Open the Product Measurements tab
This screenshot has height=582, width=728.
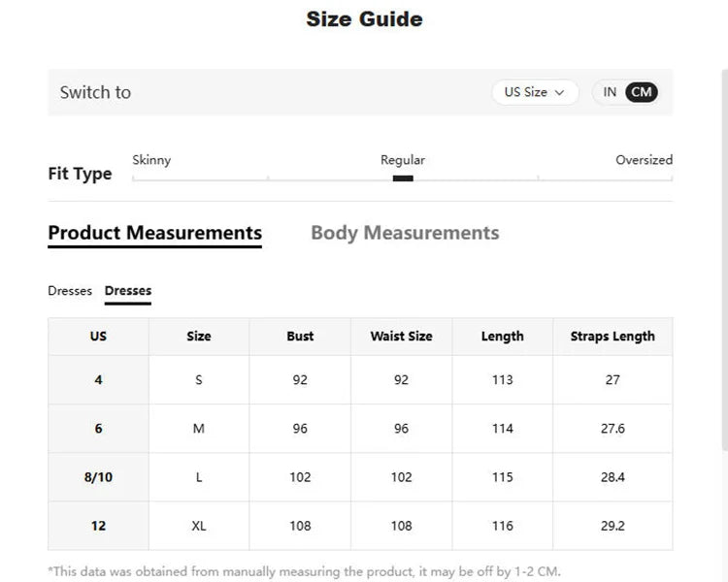tap(155, 233)
